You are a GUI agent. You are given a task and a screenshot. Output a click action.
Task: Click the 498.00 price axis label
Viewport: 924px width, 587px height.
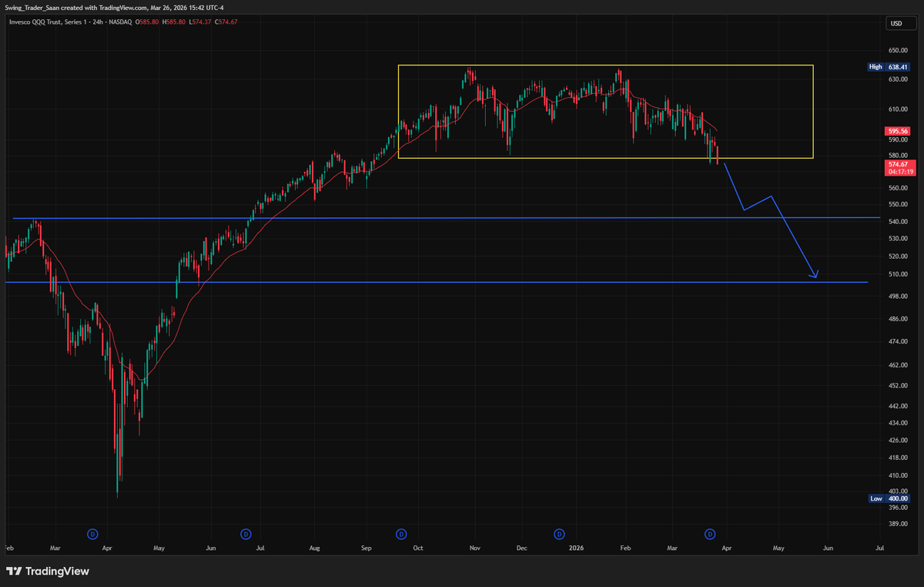tap(898, 296)
